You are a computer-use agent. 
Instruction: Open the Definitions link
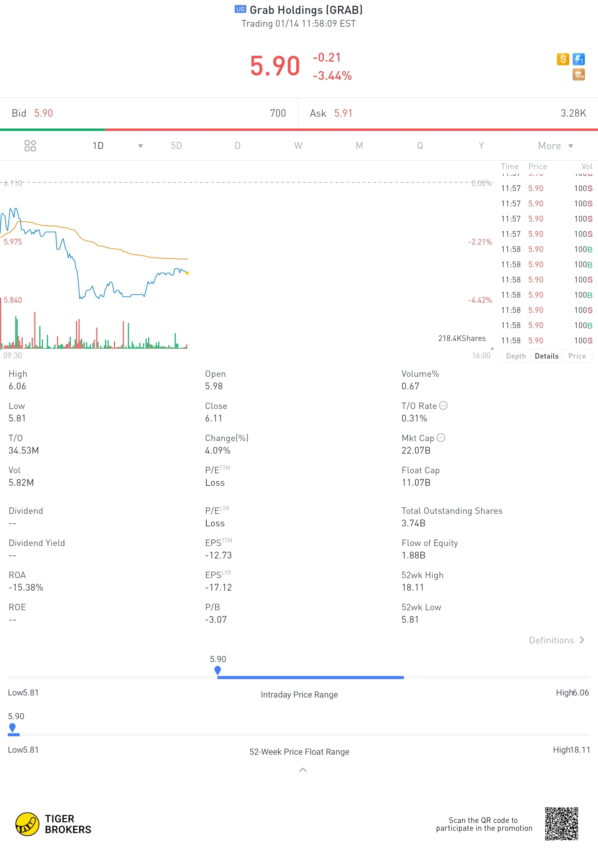pos(556,640)
